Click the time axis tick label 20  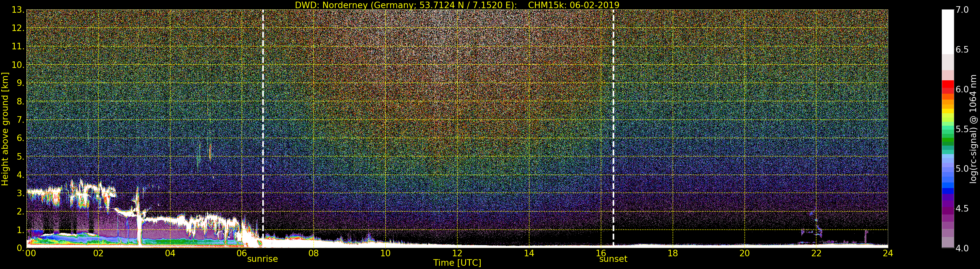click(745, 253)
